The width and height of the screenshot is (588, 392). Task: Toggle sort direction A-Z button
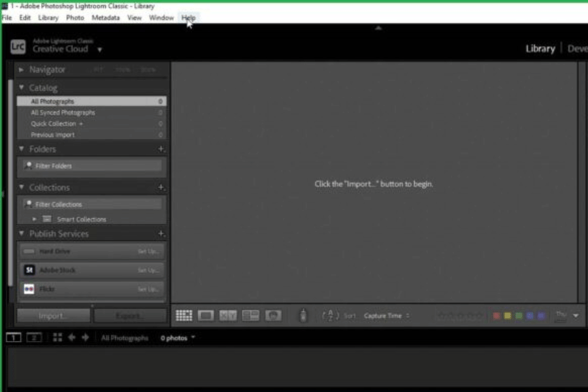[329, 316]
